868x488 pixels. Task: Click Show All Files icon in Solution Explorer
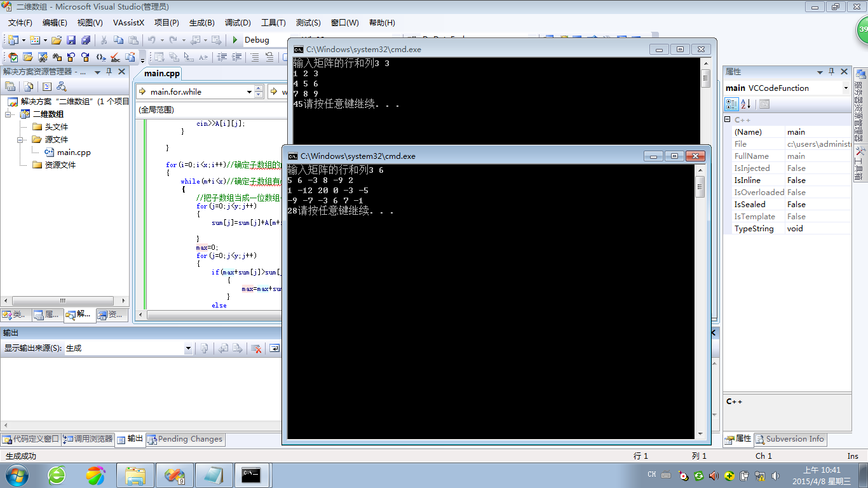[28, 86]
